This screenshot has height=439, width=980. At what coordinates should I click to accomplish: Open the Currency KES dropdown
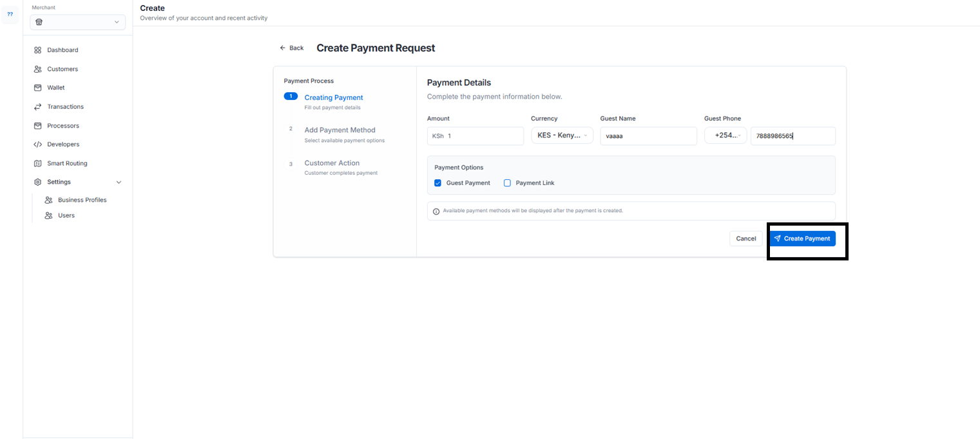[561, 136]
